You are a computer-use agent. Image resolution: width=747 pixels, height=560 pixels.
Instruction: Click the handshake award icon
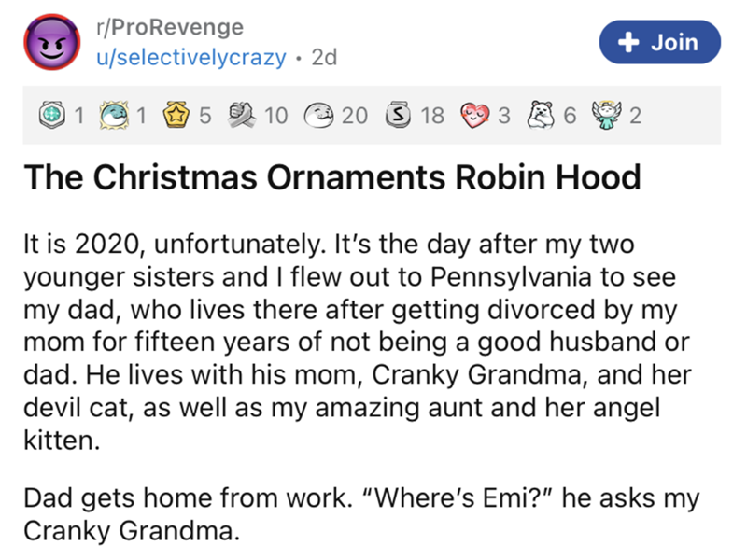pos(243,117)
